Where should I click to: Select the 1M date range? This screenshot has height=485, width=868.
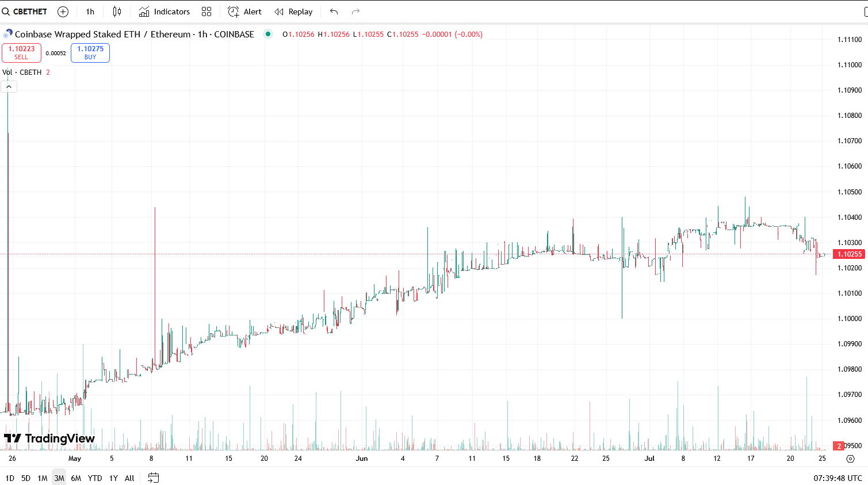pos(43,478)
